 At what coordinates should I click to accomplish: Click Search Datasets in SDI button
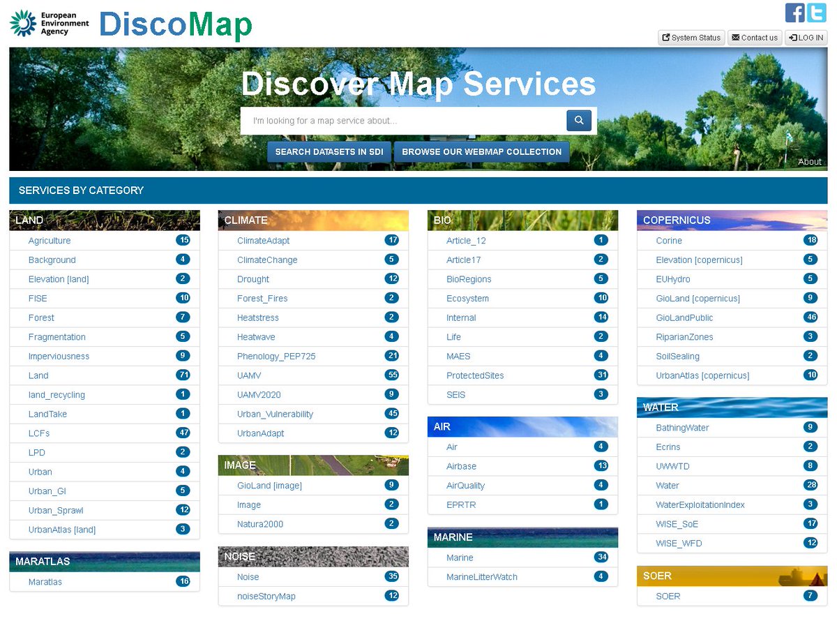point(329,151)
